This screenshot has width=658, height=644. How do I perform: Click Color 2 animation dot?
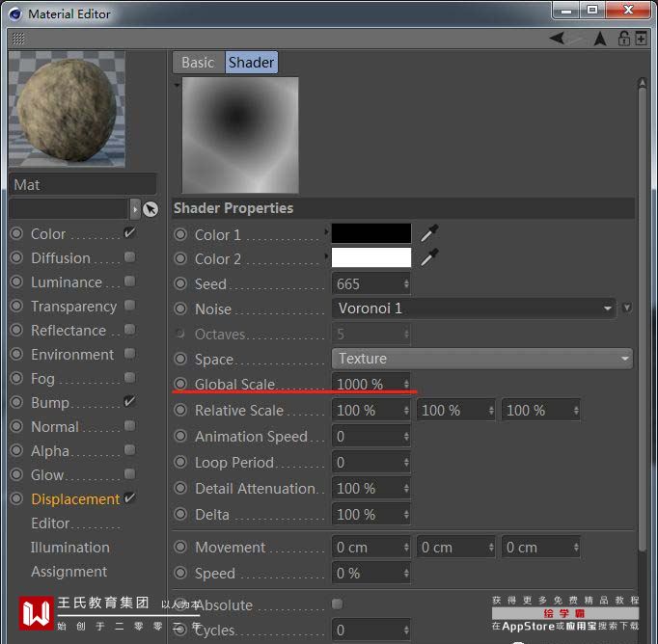pyautogui.click(x=180, y=258)
